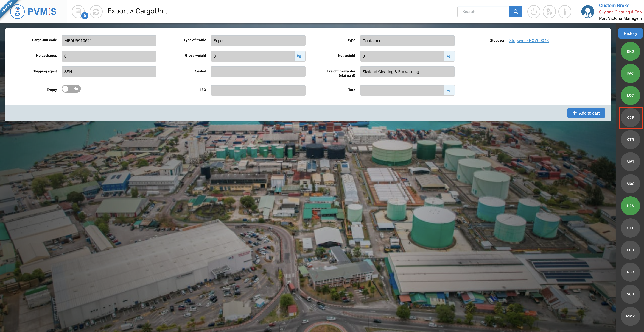This screenshot has height=332, width=644.
Task: Click inside the Search field
Action: click(483, 12)
